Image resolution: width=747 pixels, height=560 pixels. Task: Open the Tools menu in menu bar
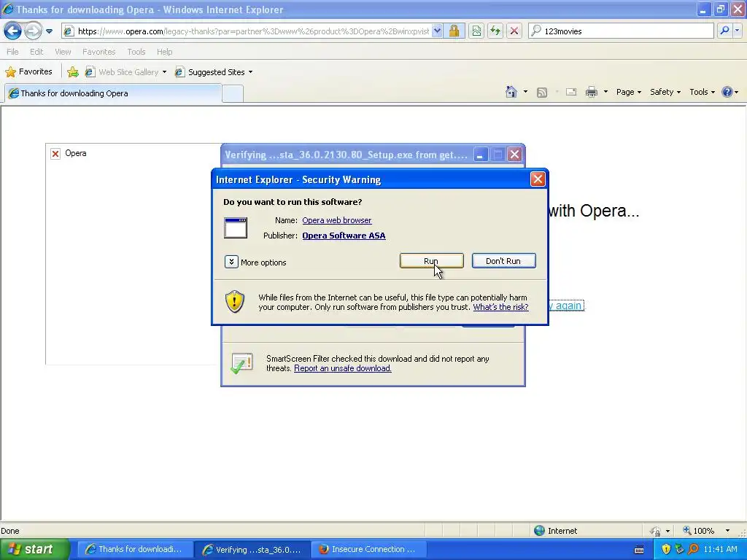pyautogui.click(x=136, y=52)
